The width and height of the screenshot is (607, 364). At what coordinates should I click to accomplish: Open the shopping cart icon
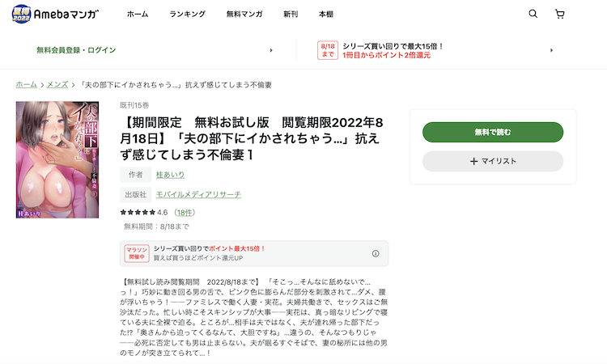[x=559, y=15]
